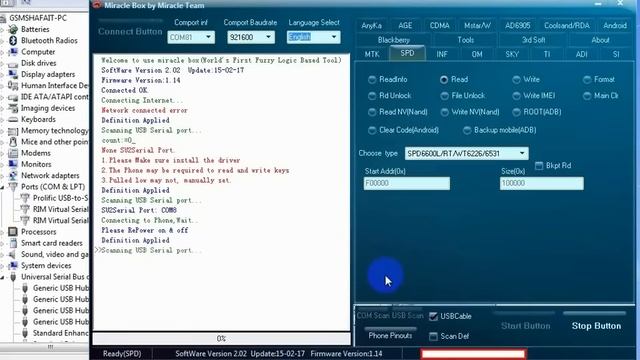The height and width of the screenshot is (360, 640).
Task: Open the About tab
Action: (x=600, y=40)
